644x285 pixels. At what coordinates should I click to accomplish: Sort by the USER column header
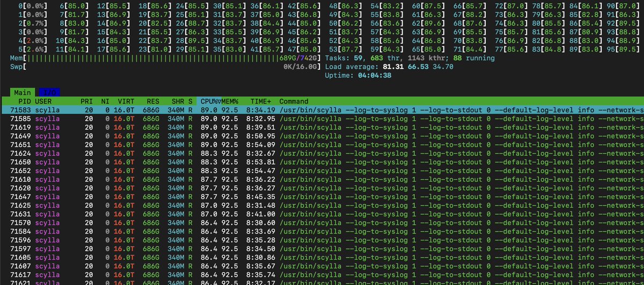coord(43,101)
